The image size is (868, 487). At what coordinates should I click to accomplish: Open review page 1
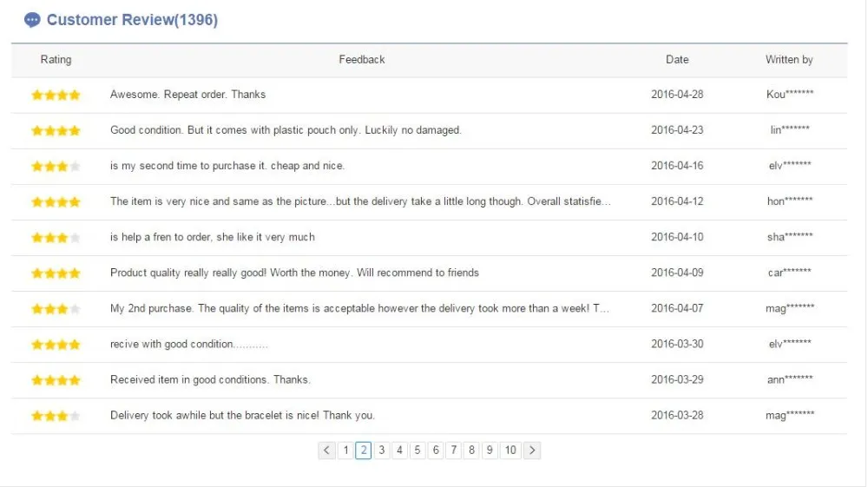pos(345,451)
